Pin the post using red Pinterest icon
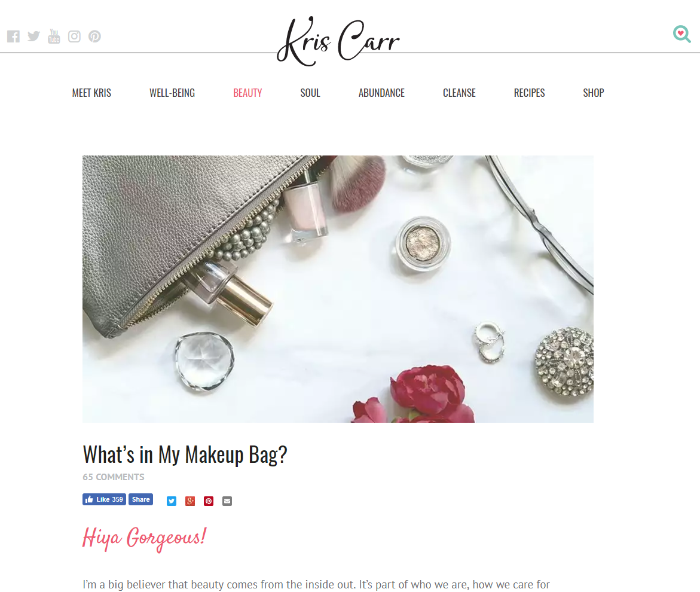The height and width of the screenshot is (592, 700). [209, 501]
